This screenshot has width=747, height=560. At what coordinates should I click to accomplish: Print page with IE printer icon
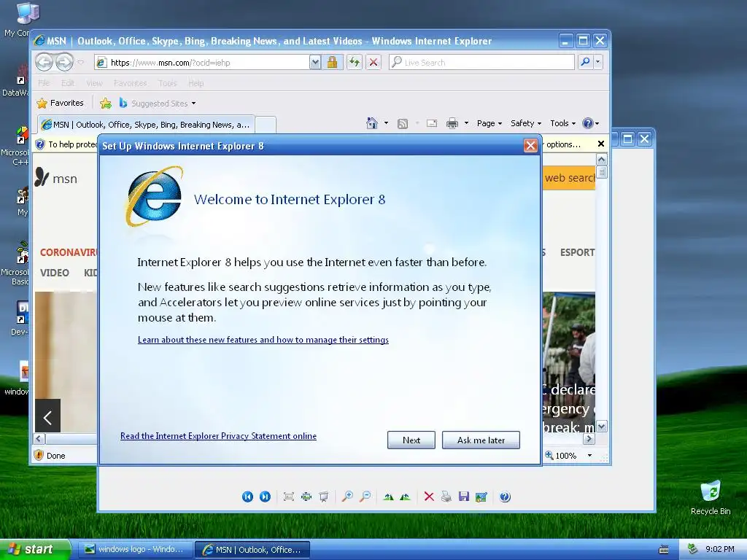[452, 123]
